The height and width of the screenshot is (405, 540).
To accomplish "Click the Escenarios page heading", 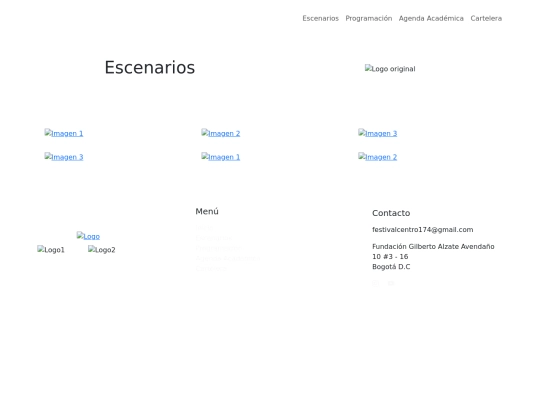I will tap(150, 67).
